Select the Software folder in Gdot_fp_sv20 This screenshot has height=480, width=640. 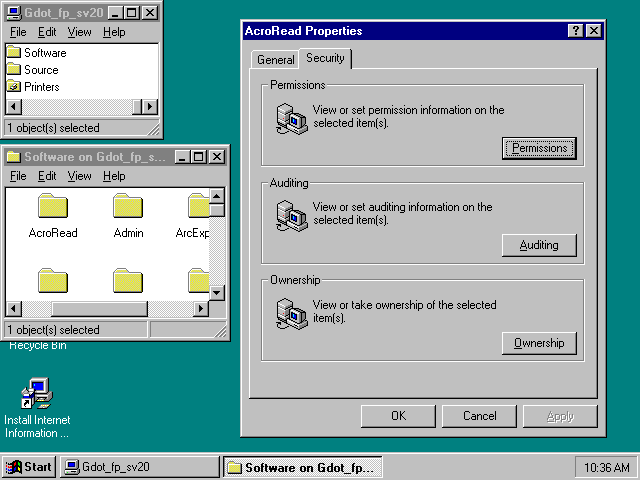37,53
